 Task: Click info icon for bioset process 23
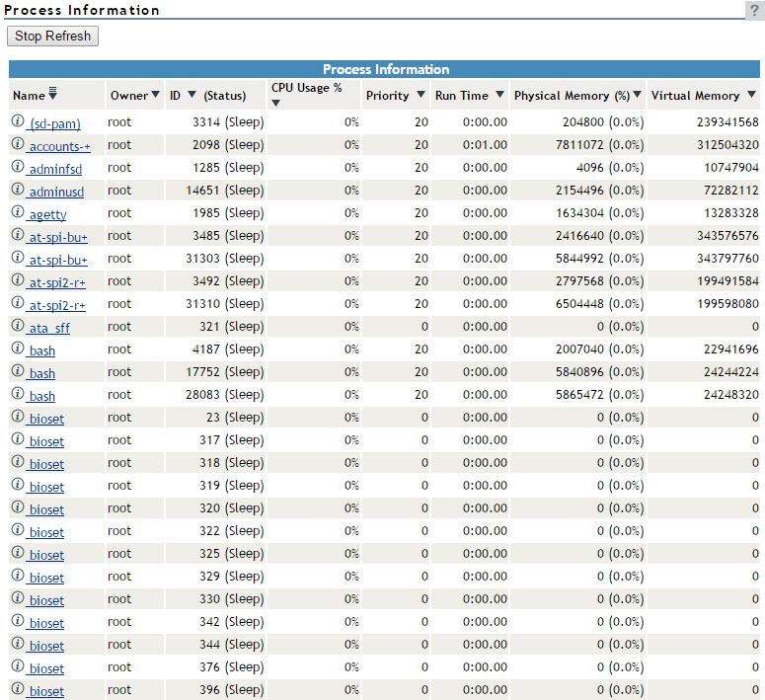[18, 417]
